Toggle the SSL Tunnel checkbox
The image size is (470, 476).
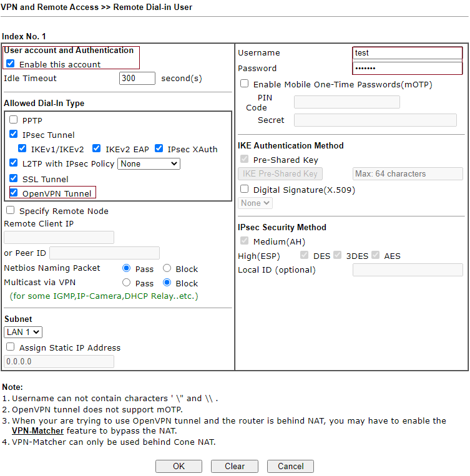(x=14, y=178)
